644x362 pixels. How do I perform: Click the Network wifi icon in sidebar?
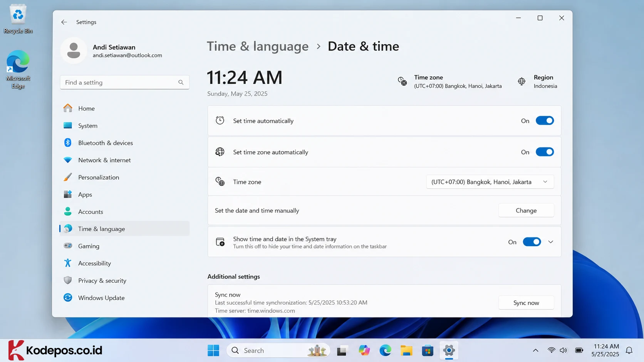click(x=68, y=160)
